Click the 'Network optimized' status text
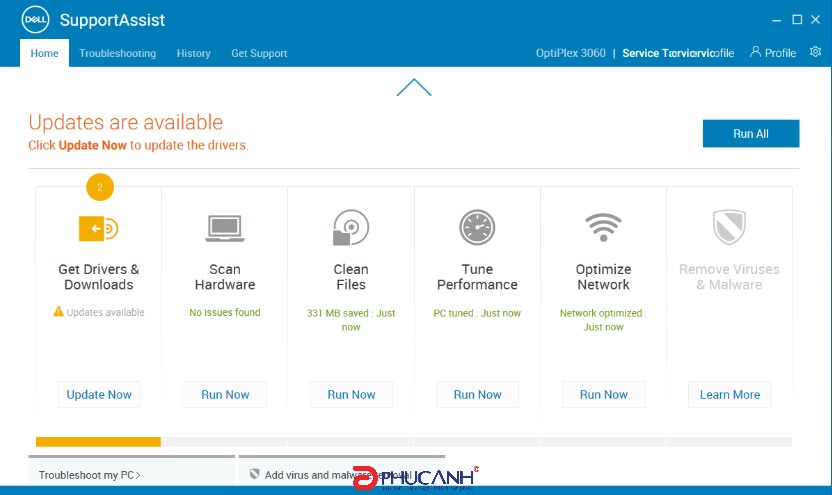The height and width of the screenshot is (495, 832). pyautogui.click(x=603, y=320)
